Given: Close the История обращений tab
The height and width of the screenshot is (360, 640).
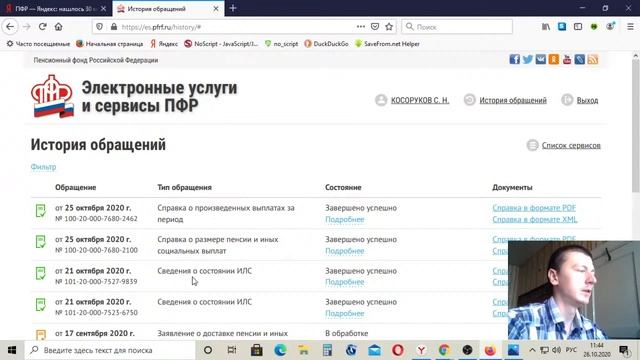Looking at the screenshot, I should 216,9.
